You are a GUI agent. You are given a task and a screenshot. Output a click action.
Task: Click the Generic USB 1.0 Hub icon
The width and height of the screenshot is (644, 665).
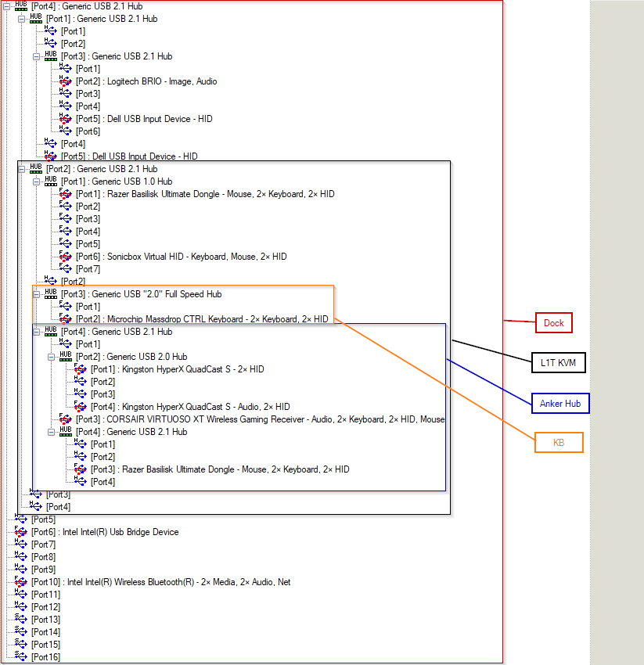(x=51, y=182)
